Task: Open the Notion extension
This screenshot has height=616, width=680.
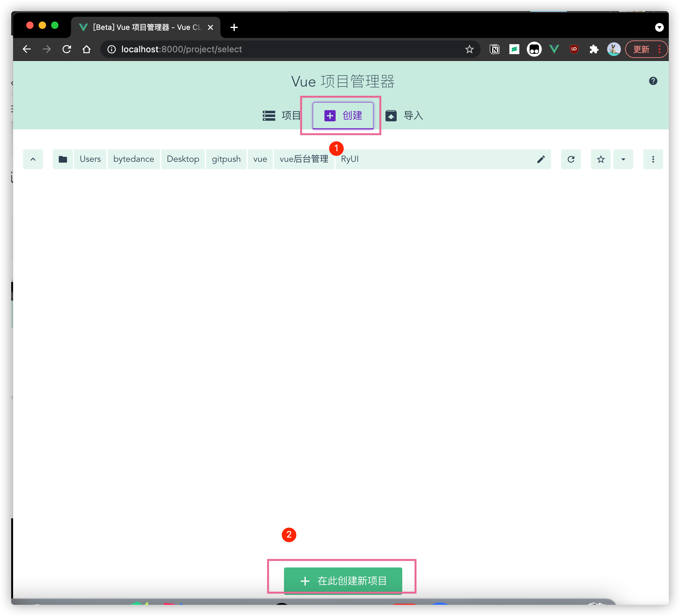Action: (494, 49)
